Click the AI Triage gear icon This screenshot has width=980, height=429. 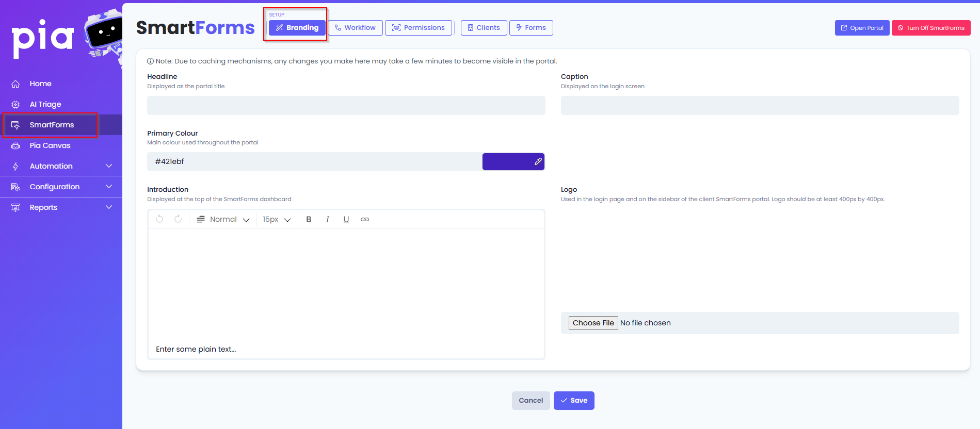tap(15, 104)
